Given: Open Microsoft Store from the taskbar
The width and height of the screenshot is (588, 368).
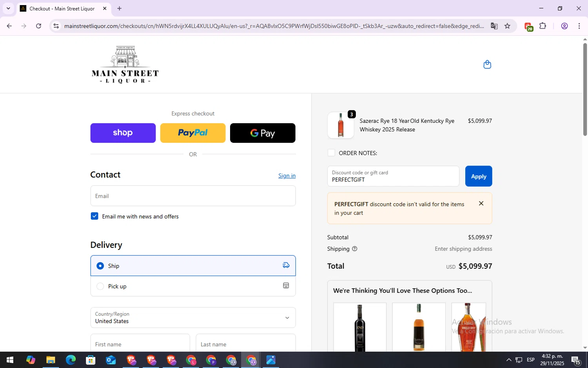Looking at the screenshot, I should coord(91,360).
